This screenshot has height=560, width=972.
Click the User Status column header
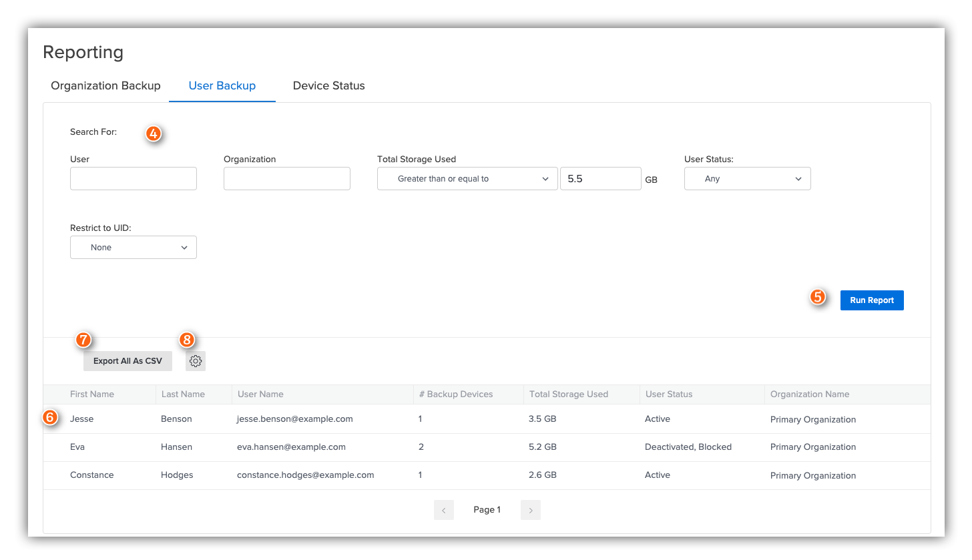[669, 394]
